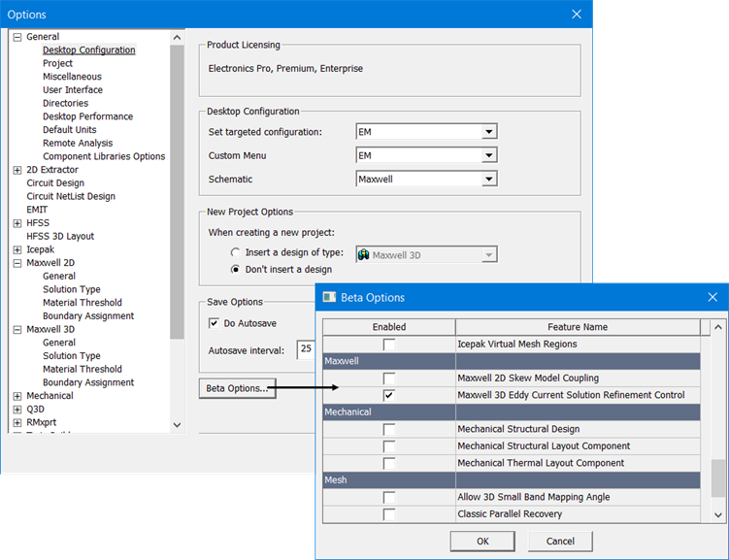Click the Autosave interval input field

307,349
